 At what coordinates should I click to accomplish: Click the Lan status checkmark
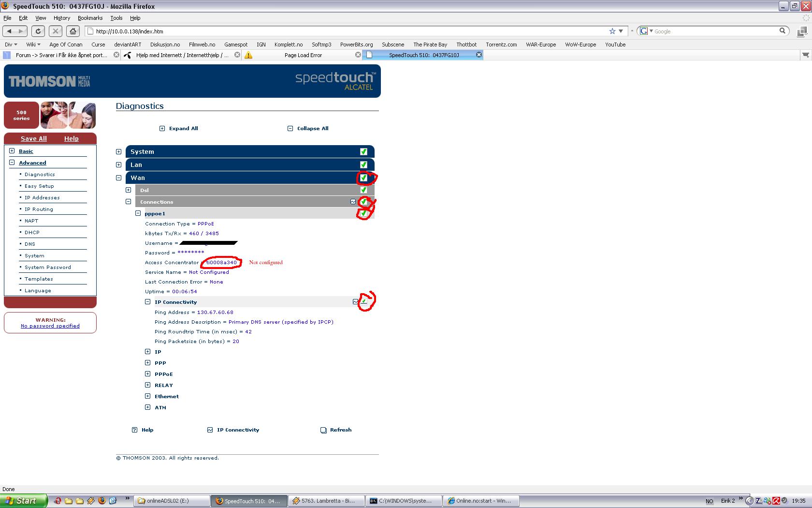tap(363, 164)
